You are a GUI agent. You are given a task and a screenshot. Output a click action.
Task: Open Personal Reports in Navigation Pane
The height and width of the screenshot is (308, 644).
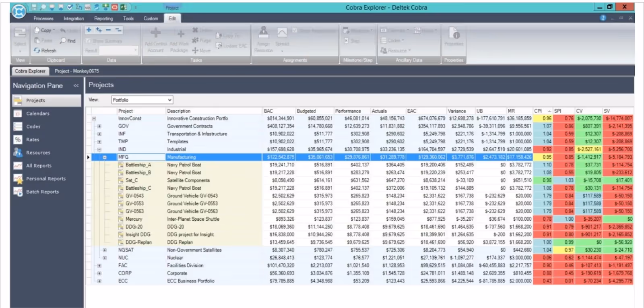(x=46, y=179)
